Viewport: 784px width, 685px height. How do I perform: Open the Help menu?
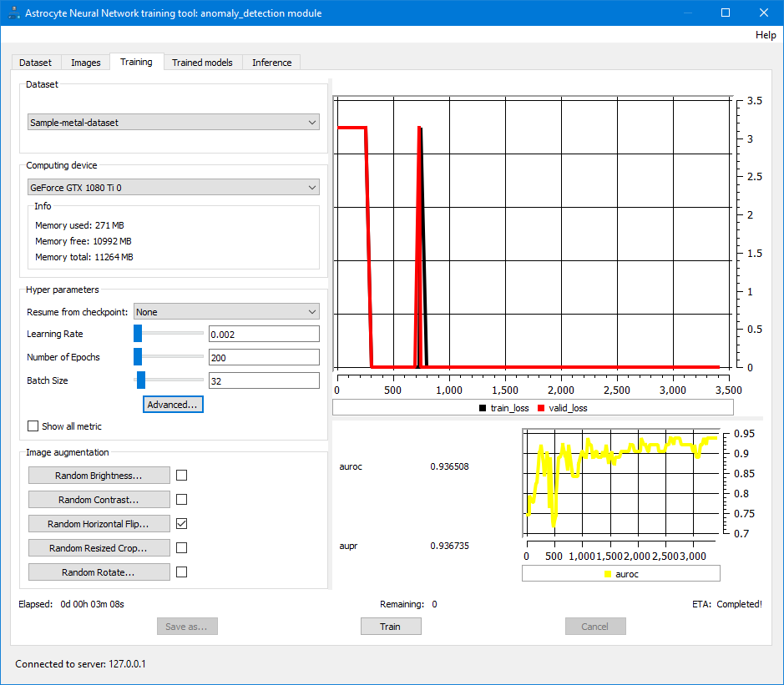pyautogui.click(x=765, y=35)
